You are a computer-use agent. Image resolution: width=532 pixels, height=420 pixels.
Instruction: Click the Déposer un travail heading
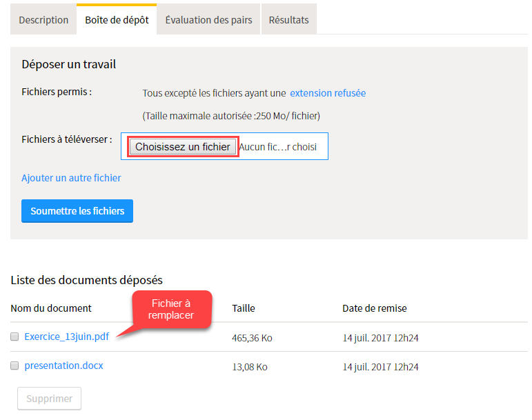(69, 64)
